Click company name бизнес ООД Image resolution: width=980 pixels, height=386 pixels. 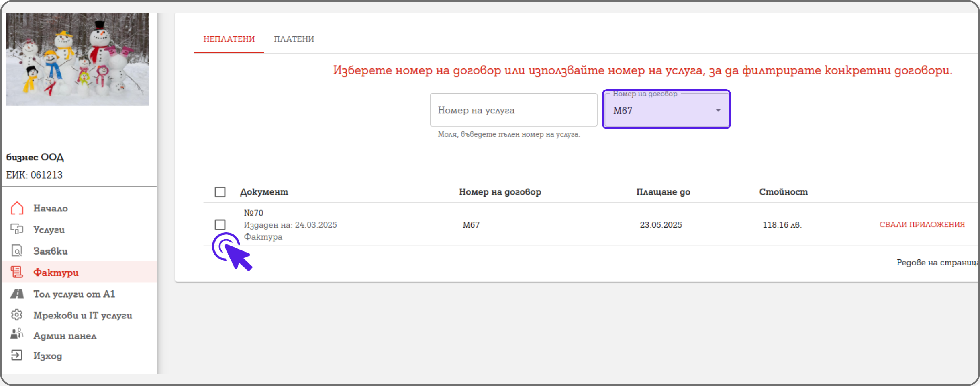tap(35, 157)
